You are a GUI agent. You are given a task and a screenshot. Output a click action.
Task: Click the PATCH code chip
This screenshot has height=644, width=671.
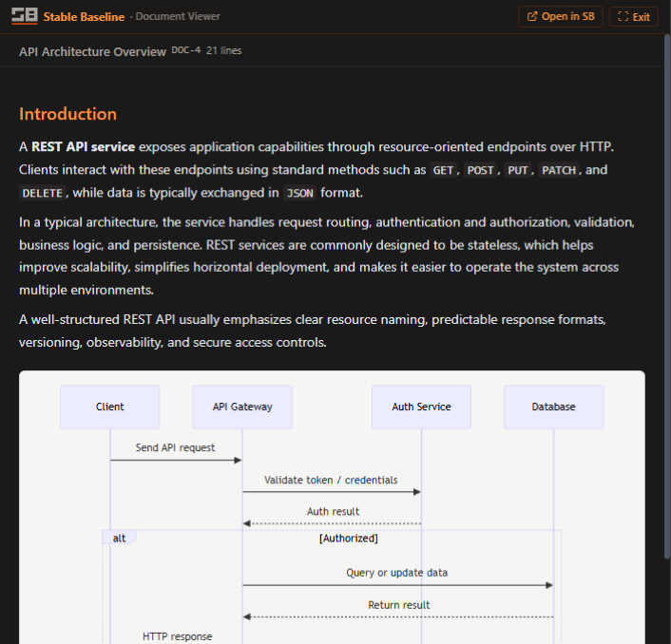[x=559, y=171]
